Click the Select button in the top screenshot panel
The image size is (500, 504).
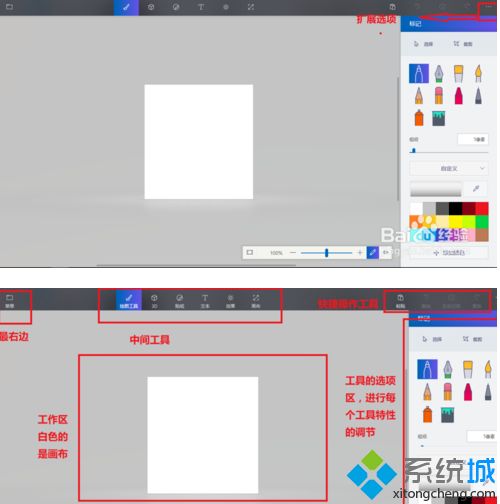(x=423, y=44)
